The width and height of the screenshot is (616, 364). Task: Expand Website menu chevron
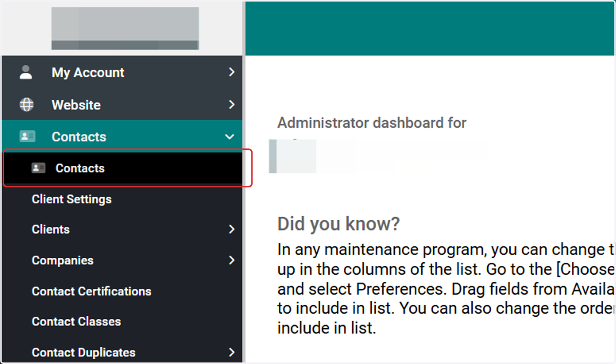tap(232, 105)
